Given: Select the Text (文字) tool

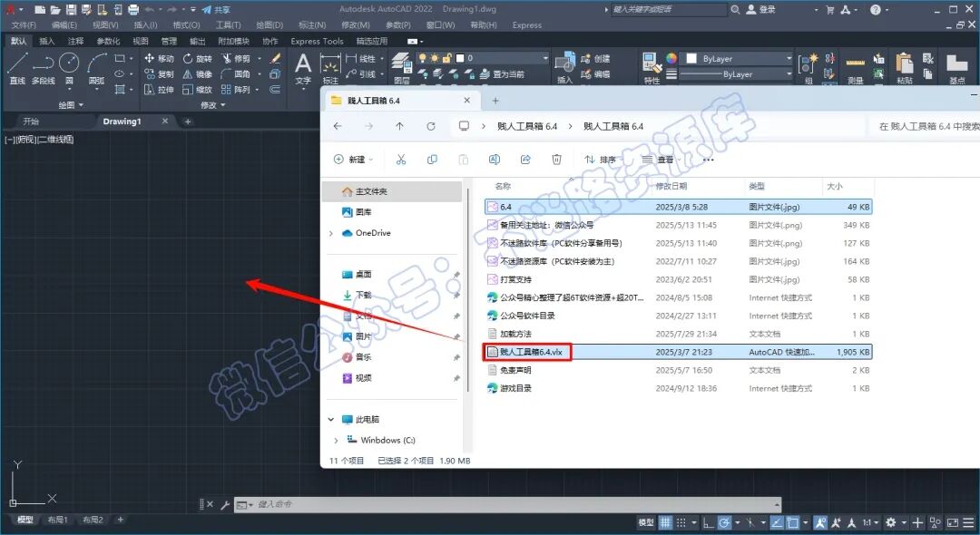Looking at the screenshot, I should 303,67.
